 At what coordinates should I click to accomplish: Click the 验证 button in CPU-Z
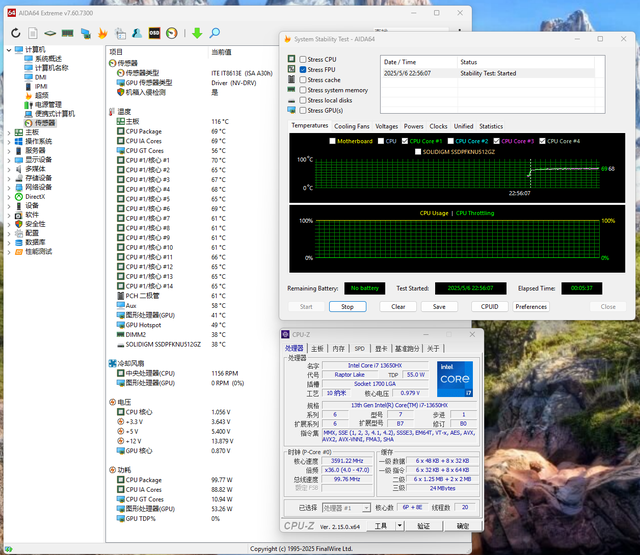coord(424,526)
